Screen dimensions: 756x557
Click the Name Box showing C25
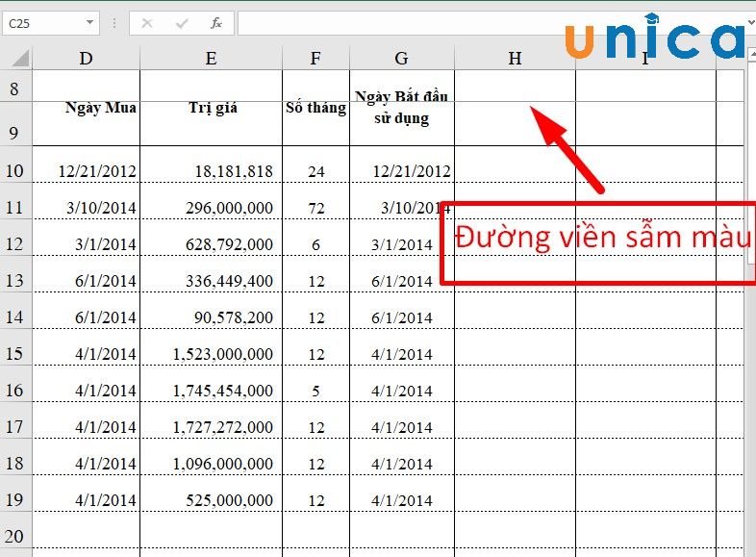coord(50,23)
